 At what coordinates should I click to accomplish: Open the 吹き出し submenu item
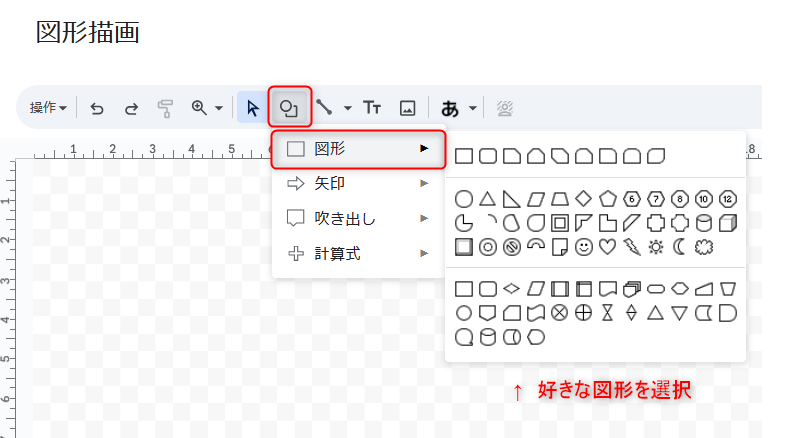(x=358, y=218)
